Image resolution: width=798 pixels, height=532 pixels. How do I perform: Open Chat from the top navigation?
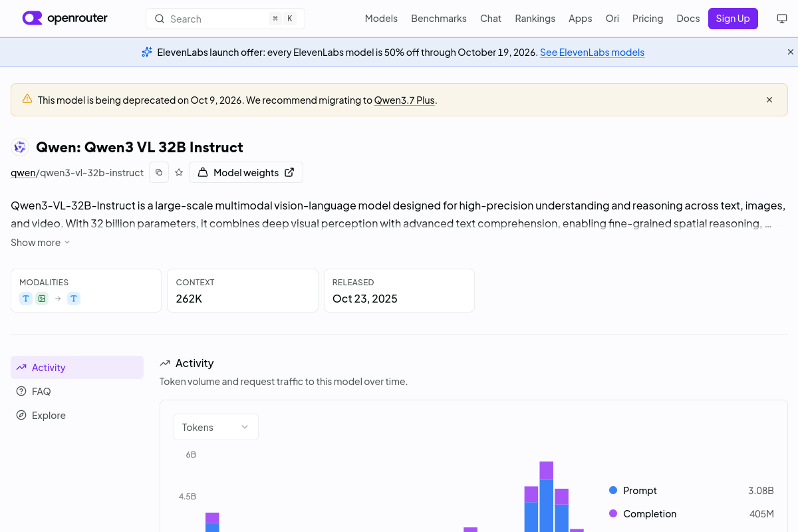tap(491, 19)
